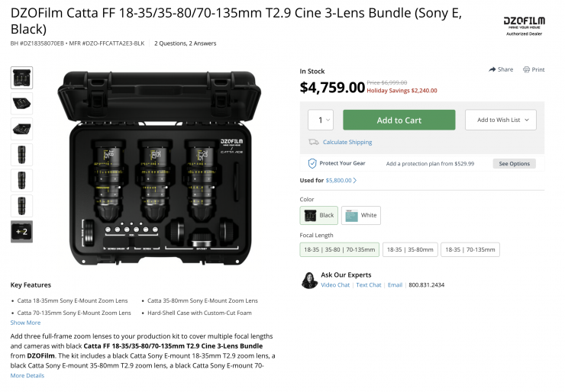Viewport: 565px width, 392px height.
Task: Click the Share arrow icon
Action: pos(492,69)
